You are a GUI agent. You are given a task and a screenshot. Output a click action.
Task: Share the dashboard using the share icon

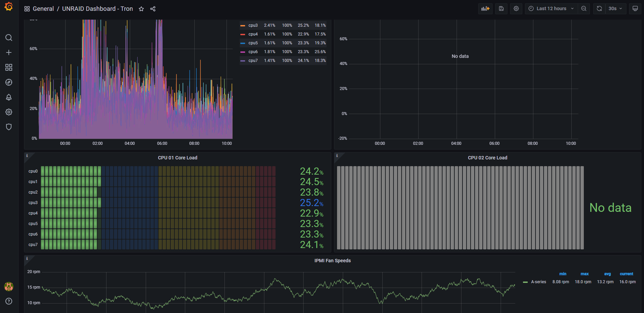pyautogui.click(x=153, y=9)
